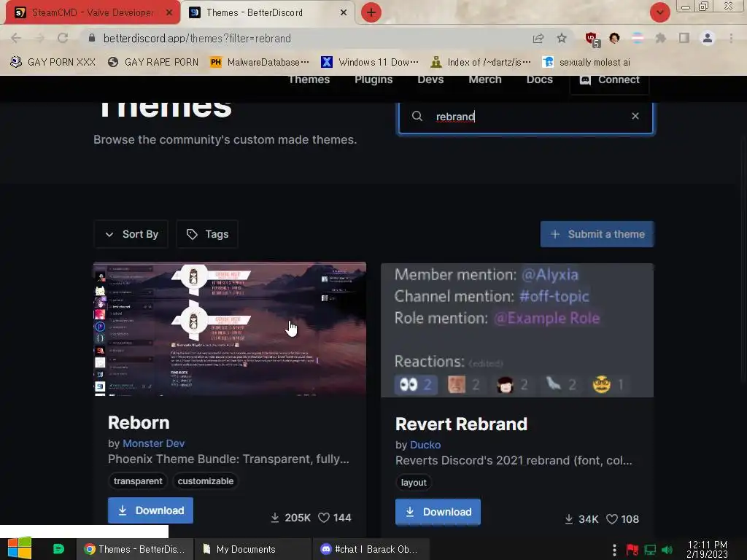The width and height of the screenshot is (747, 560).
Task: Visit author Monster Dev's profile
Action: pos(153,443)
